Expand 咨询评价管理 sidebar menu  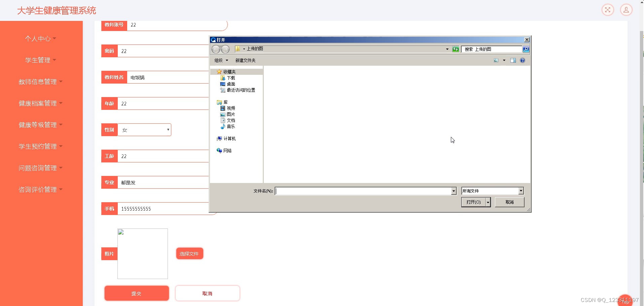(x=41, y=190)
